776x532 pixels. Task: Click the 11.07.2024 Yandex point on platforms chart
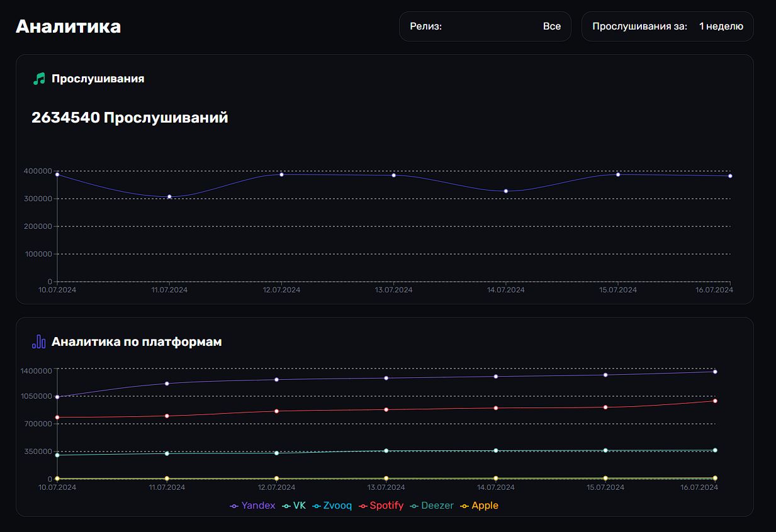pyautogui.click(x=167, y=383)
